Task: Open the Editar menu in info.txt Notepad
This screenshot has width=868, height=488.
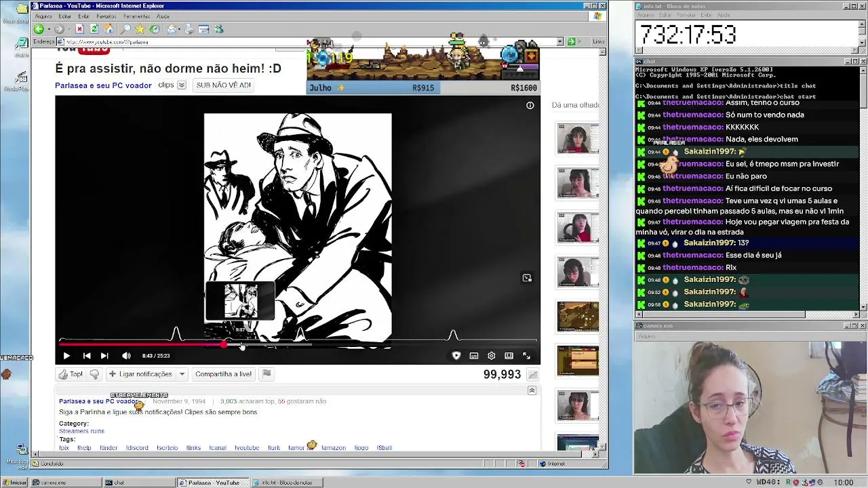Action: [665, 15]
